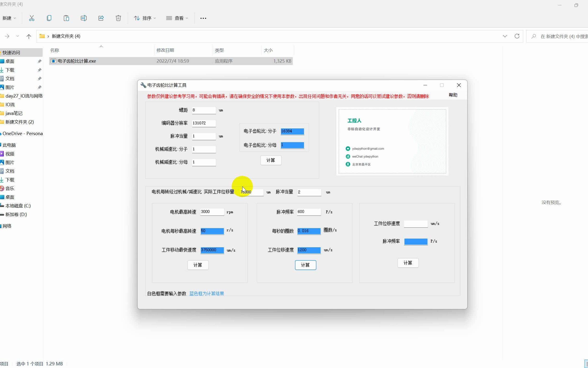Expand address bar history chevron

(505, 36)
